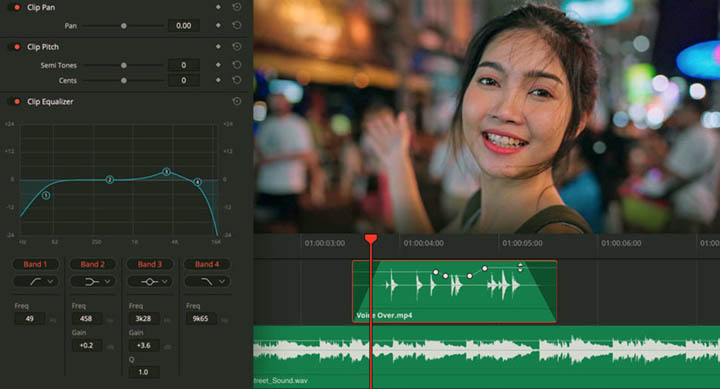Click the Semi Tones value field
This screenshot has height=389, width=720.
click(184, 65)
